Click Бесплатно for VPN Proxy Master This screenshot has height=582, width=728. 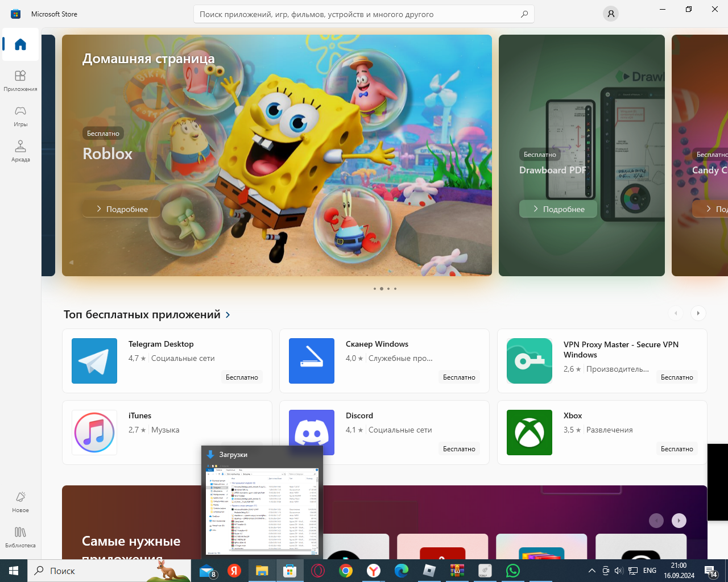pyautogui.click(x=677, y=377)
